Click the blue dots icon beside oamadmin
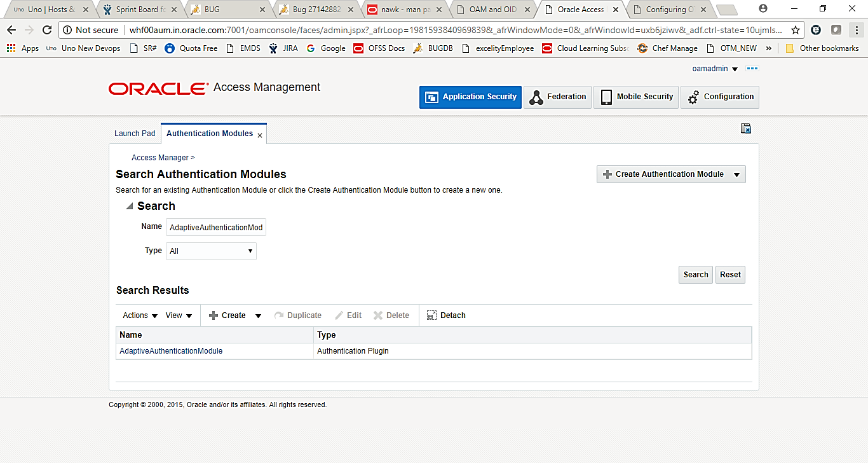 [752, 69]
